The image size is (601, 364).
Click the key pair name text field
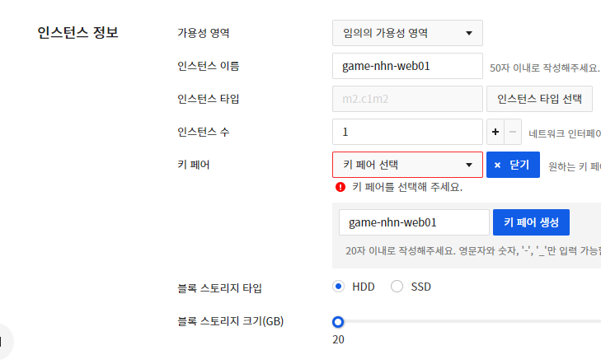414,222
